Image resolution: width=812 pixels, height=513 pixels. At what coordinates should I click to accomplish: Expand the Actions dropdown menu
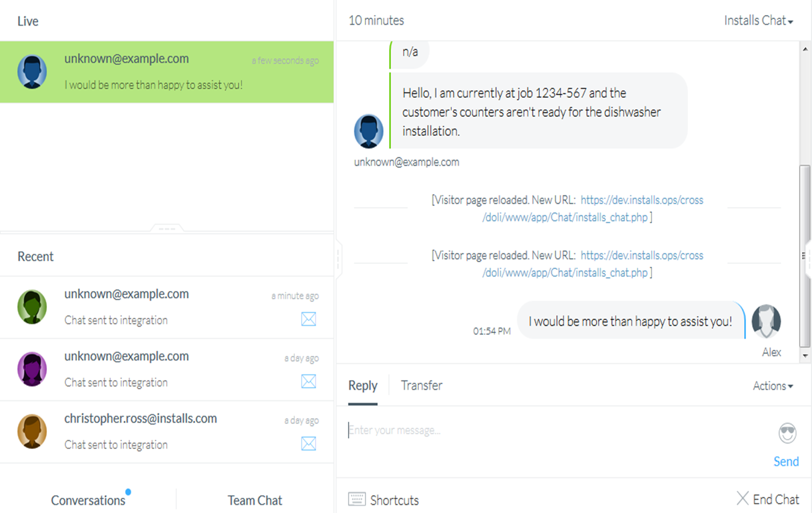[x=772, y=386]
